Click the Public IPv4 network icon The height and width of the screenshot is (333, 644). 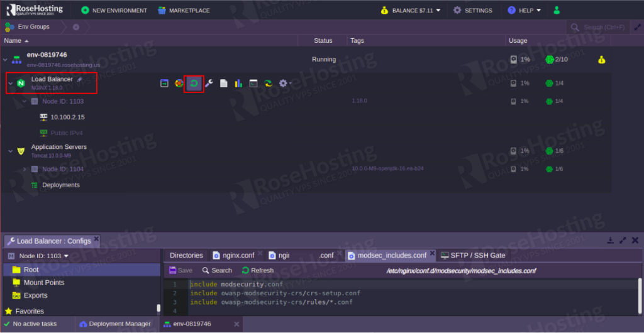[43, 133]
